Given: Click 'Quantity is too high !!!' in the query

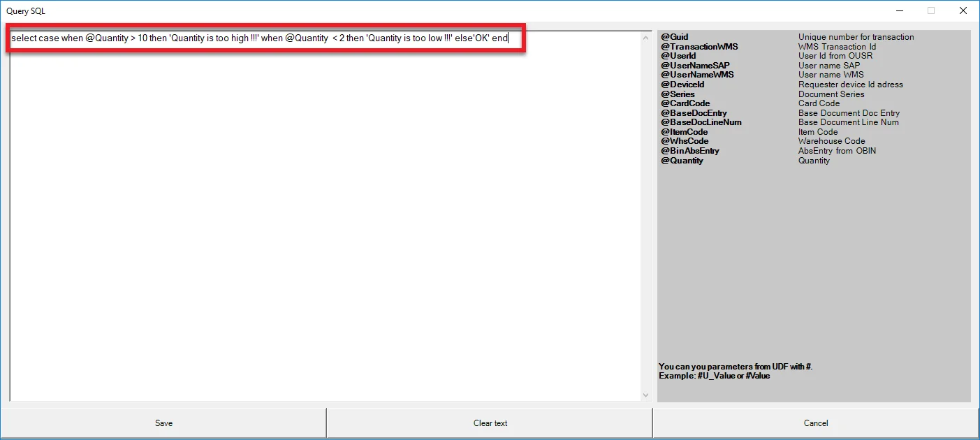Looking at the screenshot, I should tap(214, 38).
